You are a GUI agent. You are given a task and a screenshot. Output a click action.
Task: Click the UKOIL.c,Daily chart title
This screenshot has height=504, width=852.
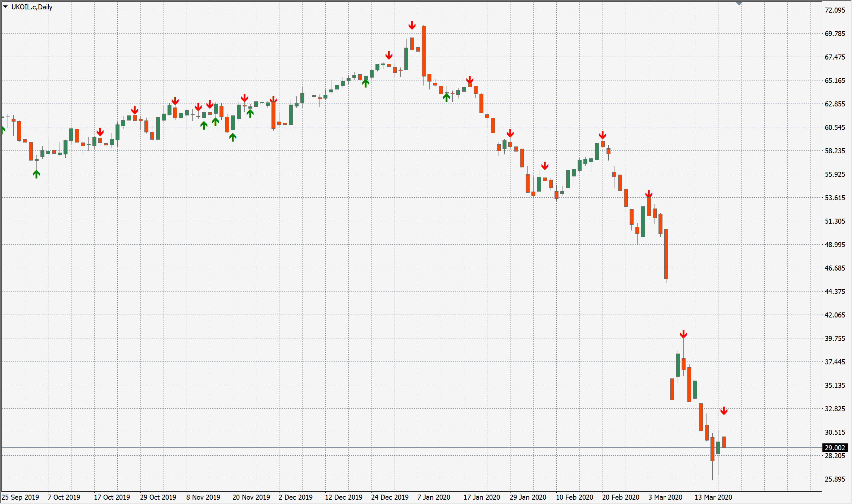tap(32, 7)
